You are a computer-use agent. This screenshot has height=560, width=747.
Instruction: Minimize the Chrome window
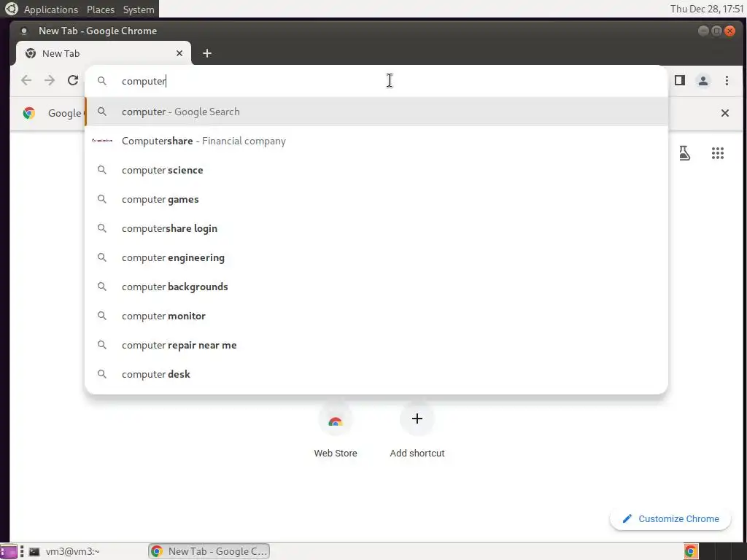pyautogui.click(x=703, y=31)
